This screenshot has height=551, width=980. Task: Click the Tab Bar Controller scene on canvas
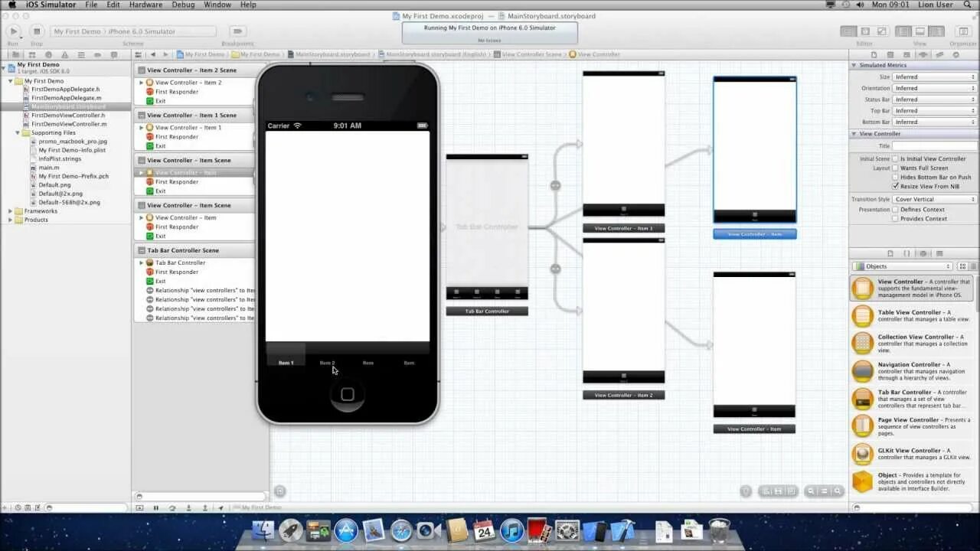487,227
